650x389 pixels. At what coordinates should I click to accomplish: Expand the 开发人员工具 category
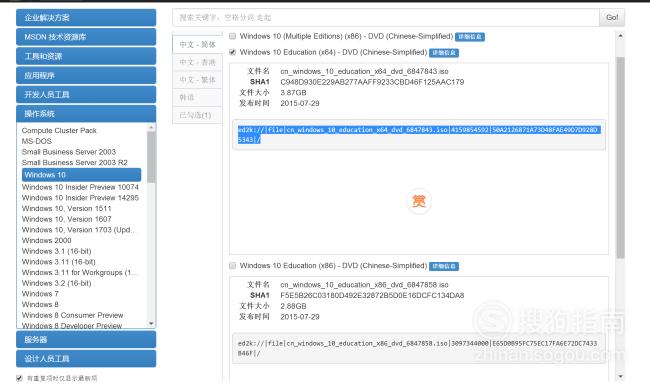[86, 95]
